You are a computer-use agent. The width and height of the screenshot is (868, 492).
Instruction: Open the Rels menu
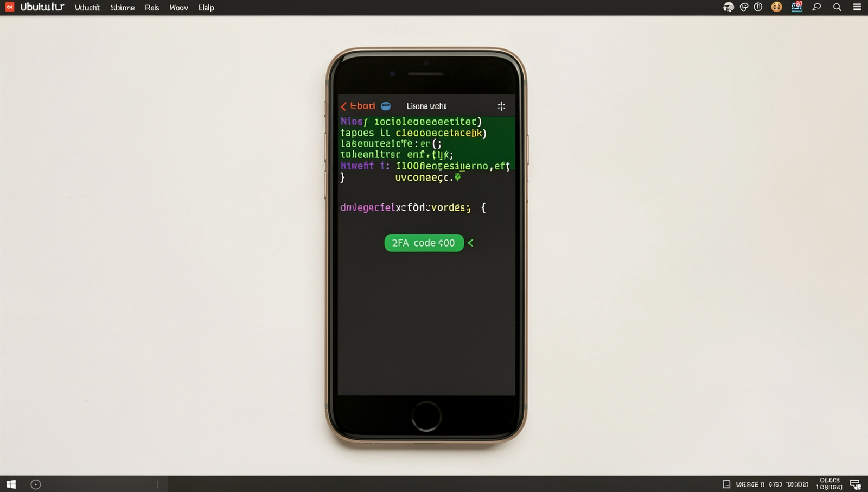[x=152, y=8]
